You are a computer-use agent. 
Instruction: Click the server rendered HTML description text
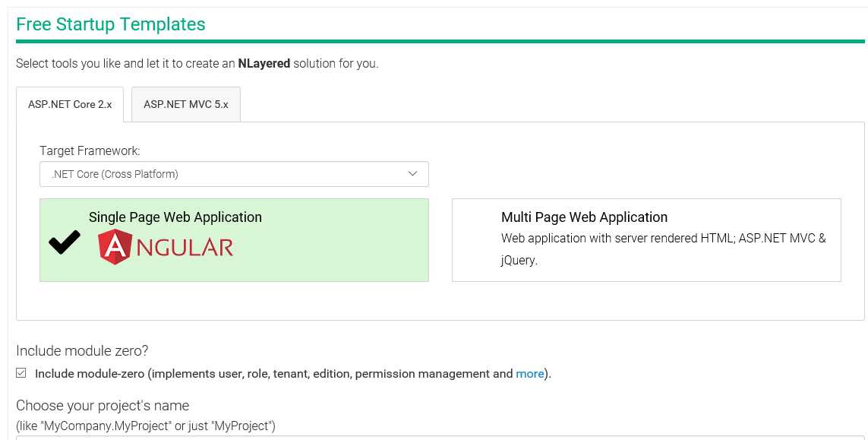tap(663, 248)
